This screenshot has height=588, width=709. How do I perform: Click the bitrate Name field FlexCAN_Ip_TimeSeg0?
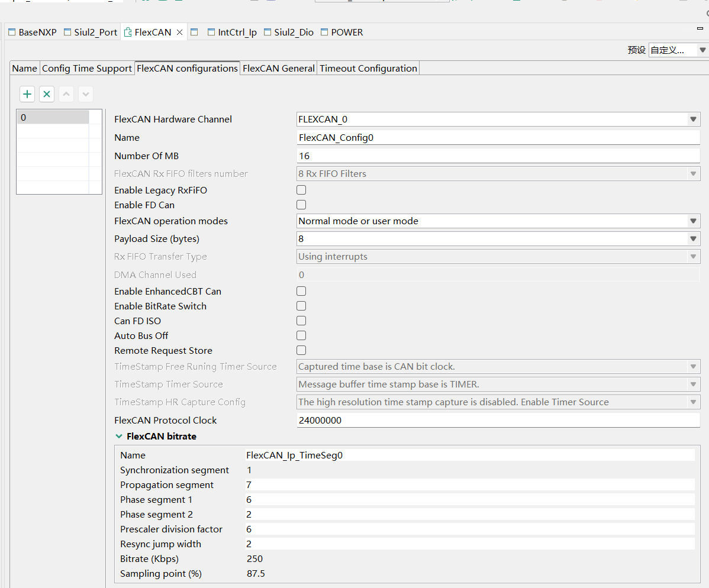[470, 455]
